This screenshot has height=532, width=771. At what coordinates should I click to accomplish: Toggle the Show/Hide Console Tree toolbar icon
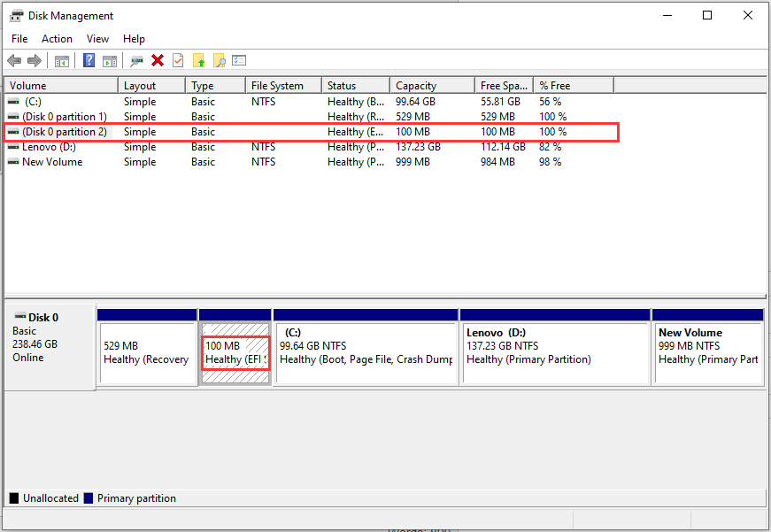pos(60,60)
